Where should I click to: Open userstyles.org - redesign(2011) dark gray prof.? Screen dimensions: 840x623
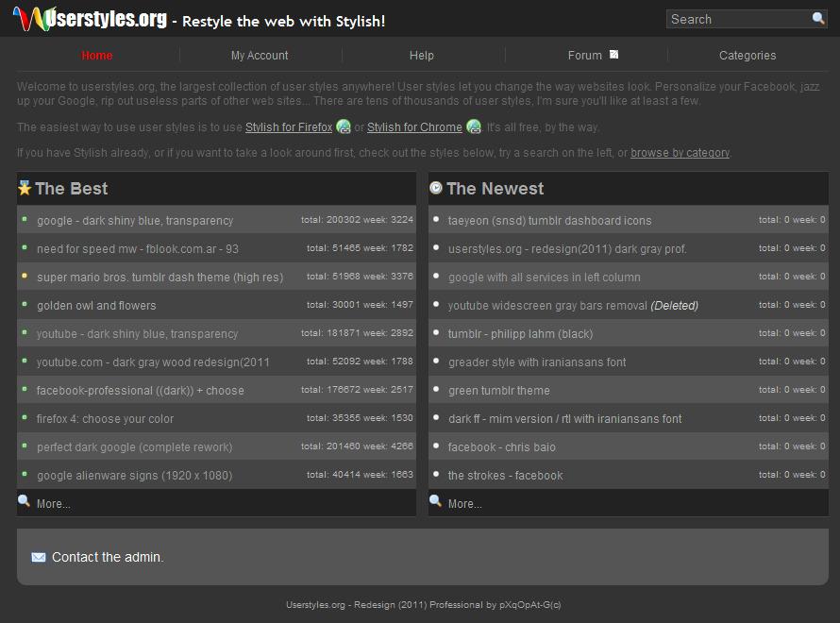(x=567, y=248)
